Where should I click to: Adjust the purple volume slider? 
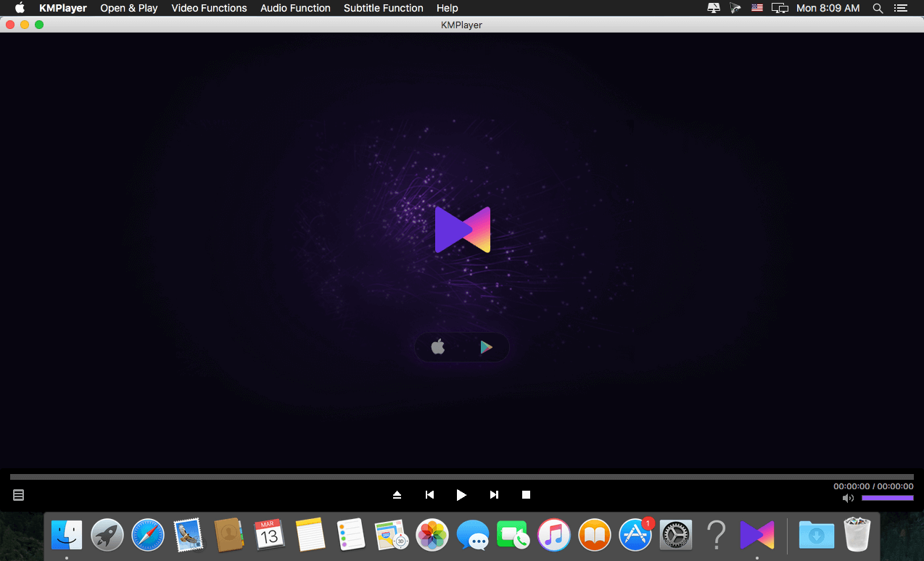pos(887,498)
